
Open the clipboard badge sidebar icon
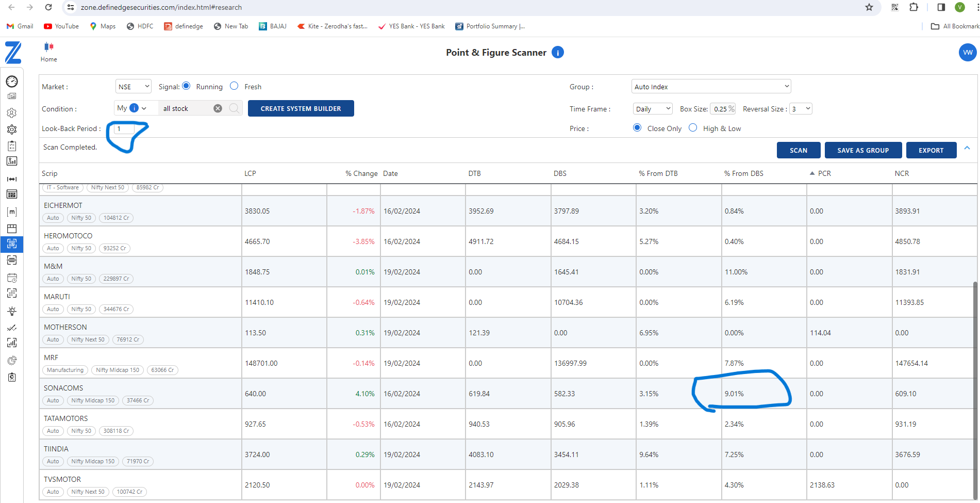12,377
